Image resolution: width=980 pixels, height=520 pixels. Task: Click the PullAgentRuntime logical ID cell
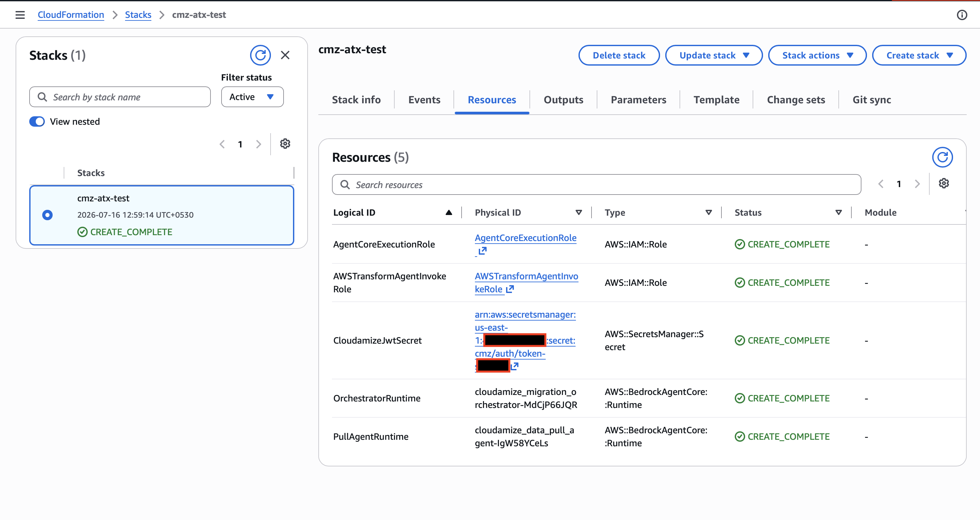[x=371, y=437]
